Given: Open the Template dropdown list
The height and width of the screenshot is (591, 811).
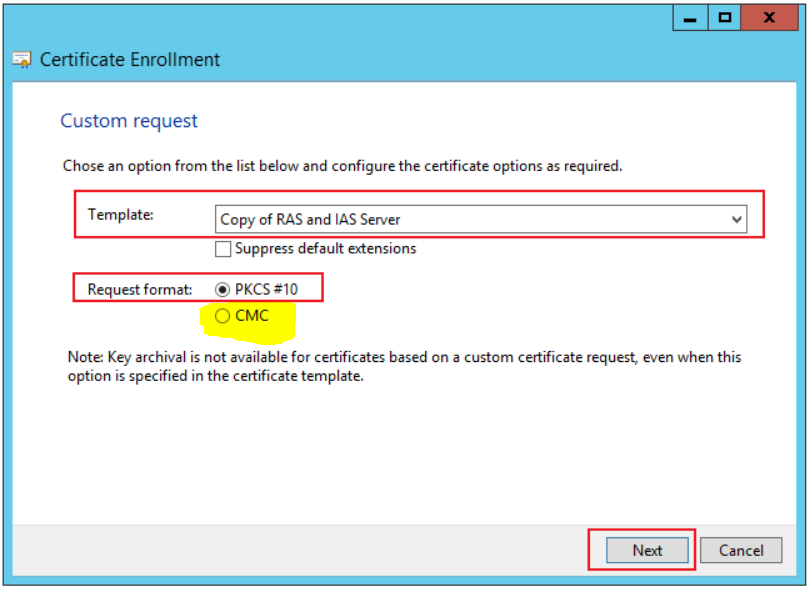Looking at the screenshot, I should [480, 219].
